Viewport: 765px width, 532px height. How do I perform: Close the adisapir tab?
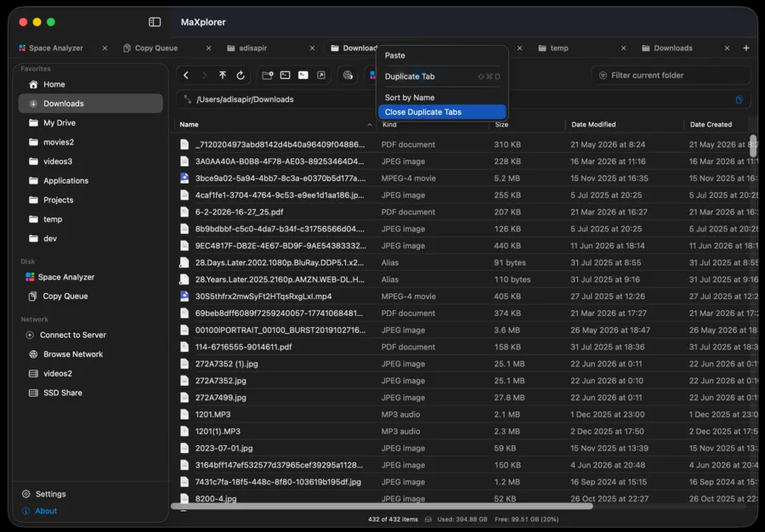[x=312, y=48]
